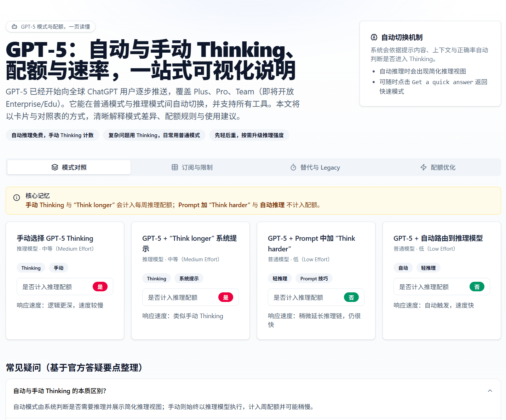506x420 pixels.
Task: Click the brain icon beside 自动切换机制
Action: [374, 37]
